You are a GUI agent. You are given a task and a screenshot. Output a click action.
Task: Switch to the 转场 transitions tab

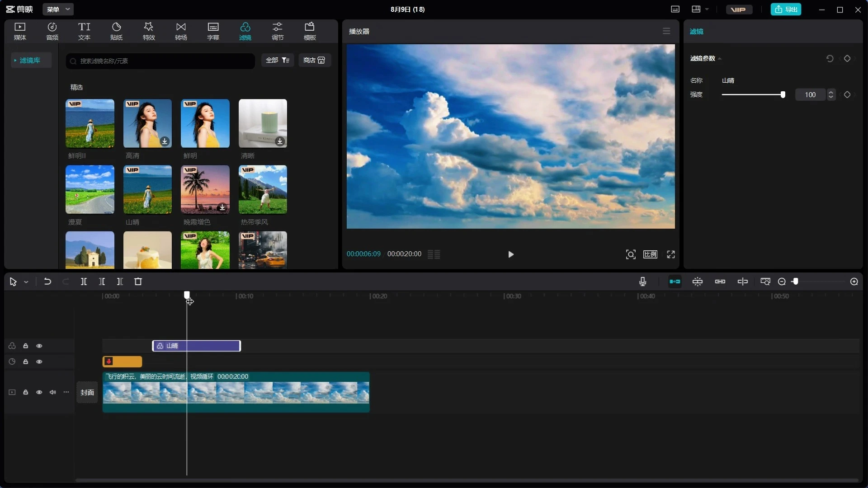point(181,31)
